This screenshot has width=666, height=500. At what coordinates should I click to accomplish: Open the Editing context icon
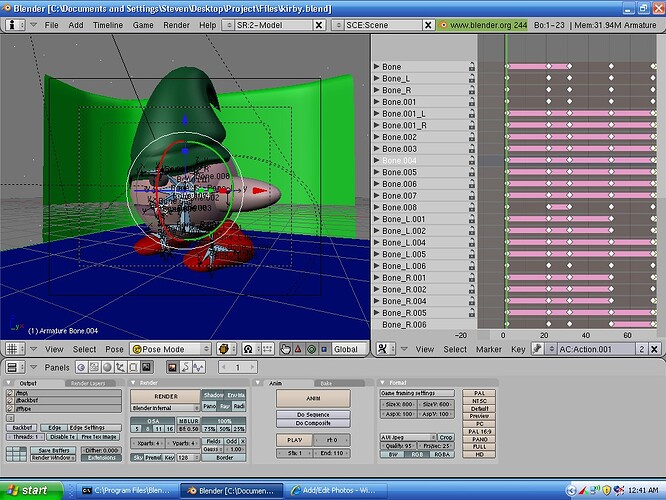coord(133,367)
